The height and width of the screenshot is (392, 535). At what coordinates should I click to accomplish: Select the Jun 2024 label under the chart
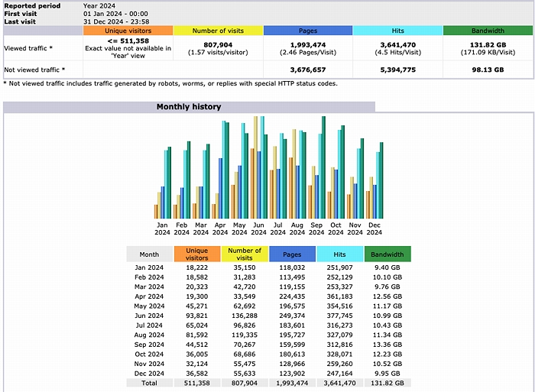(259, 229)
